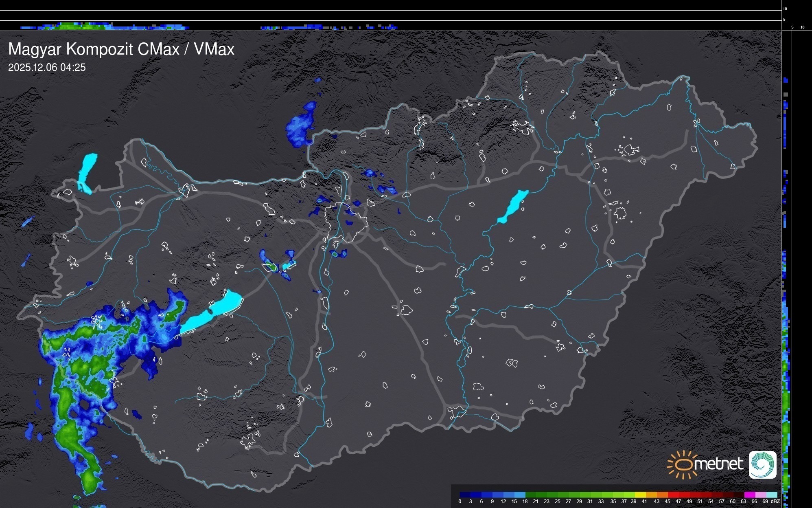Click the Tisza lake cyan shape
812x508 pixels.
(514, 206)
